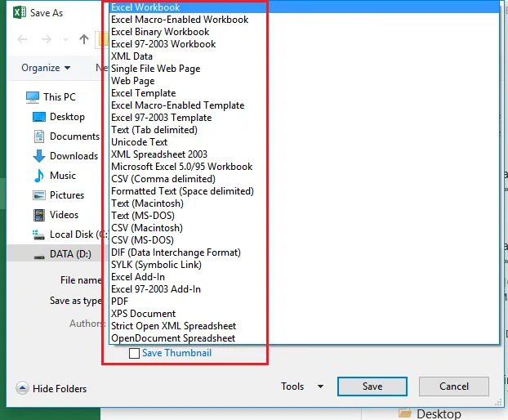Viewport: 508px width, 420px height.
Task: Click the Excel logo icon in title bar
Action: pos(19,12)
